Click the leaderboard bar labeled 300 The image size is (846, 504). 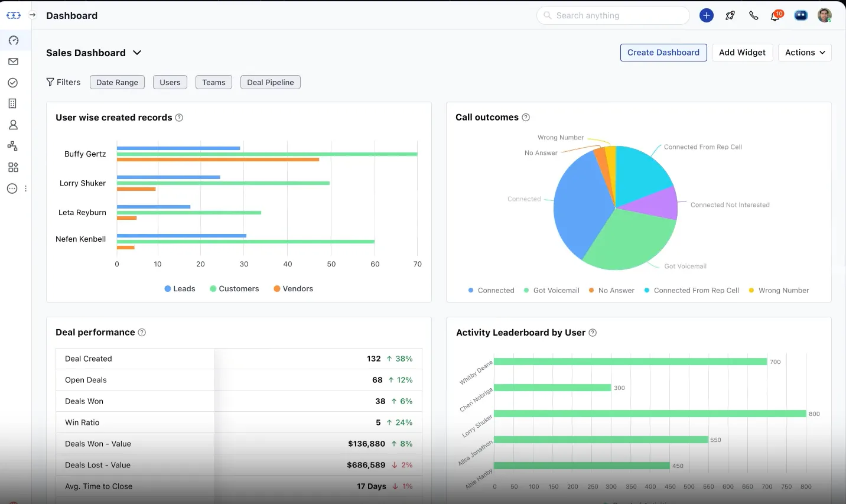coord(552,388)
